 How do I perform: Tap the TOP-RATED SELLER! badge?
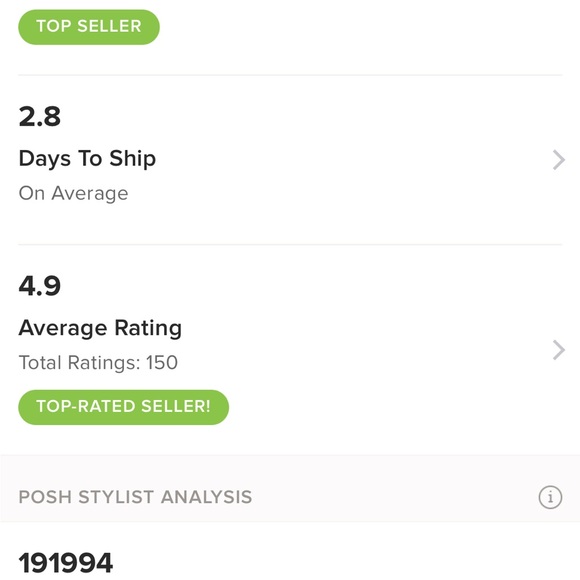124,407
